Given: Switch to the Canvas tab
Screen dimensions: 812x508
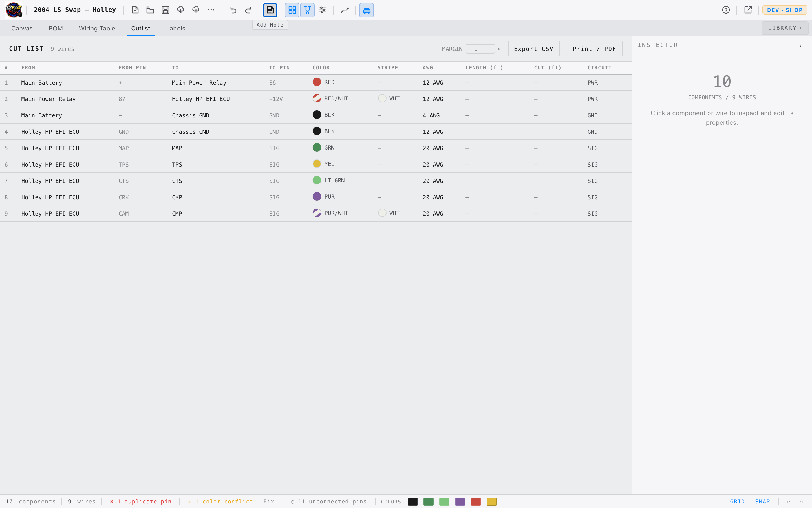Looking at the screenshot, I should pyautogui.click(x=22, y=28).
